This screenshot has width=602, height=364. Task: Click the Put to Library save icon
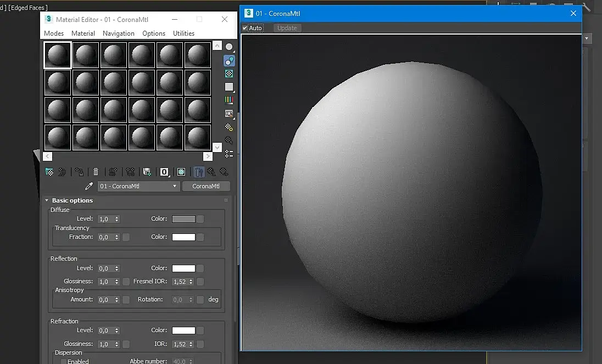(147, 172)
